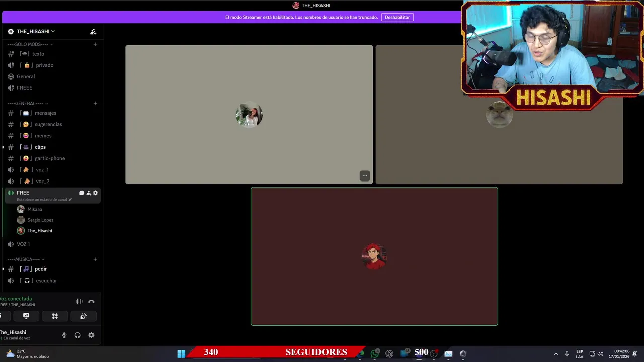Open the notifications bell in the tray

(x=635, y=354)
